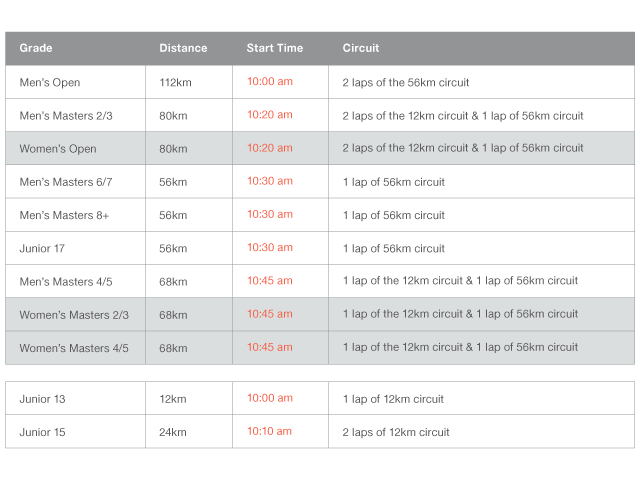Select the Men's Open grade cell
Image resolution: width=640 pixels, height=480 pixels.
click(x=50, y=83)
